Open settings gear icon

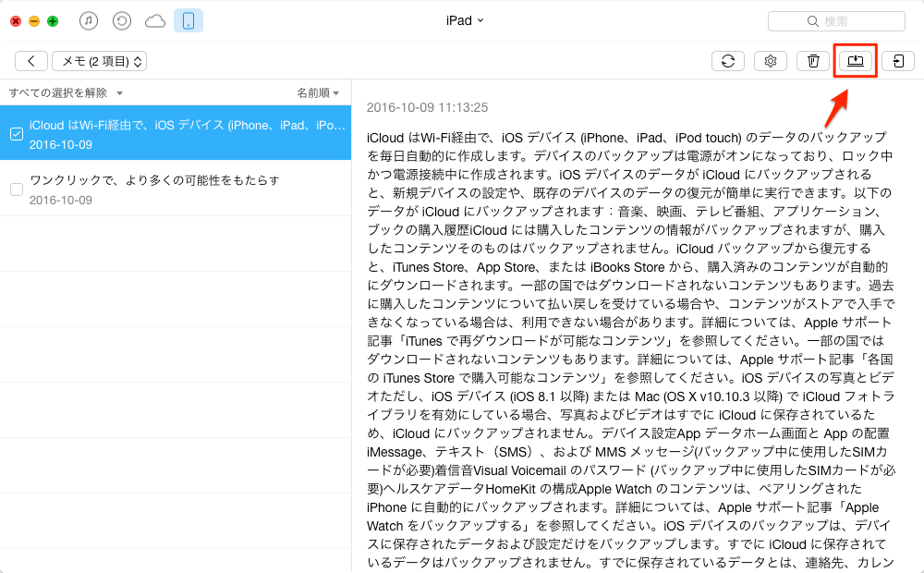(771, 61)
